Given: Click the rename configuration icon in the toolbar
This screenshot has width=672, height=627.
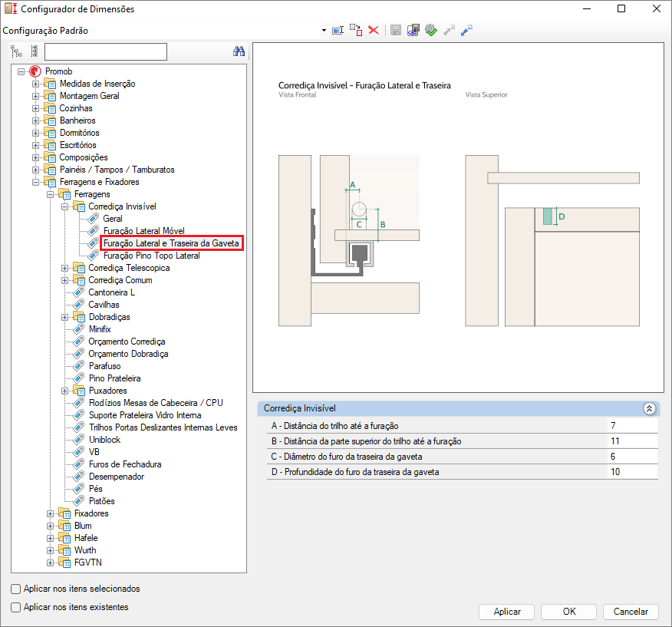Looking at the screenshot, I should (x=338, y=31).
